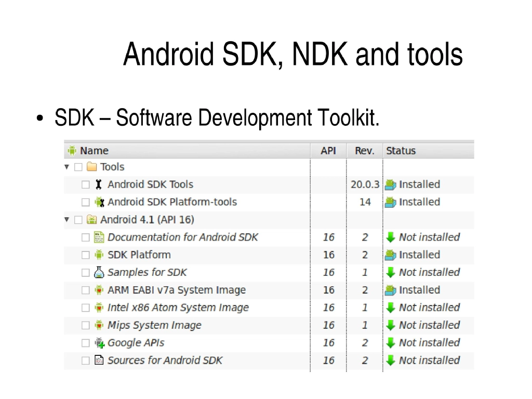
Task: Check the Intel x86 Atom System Image checkbox
Action: (86, 308)
